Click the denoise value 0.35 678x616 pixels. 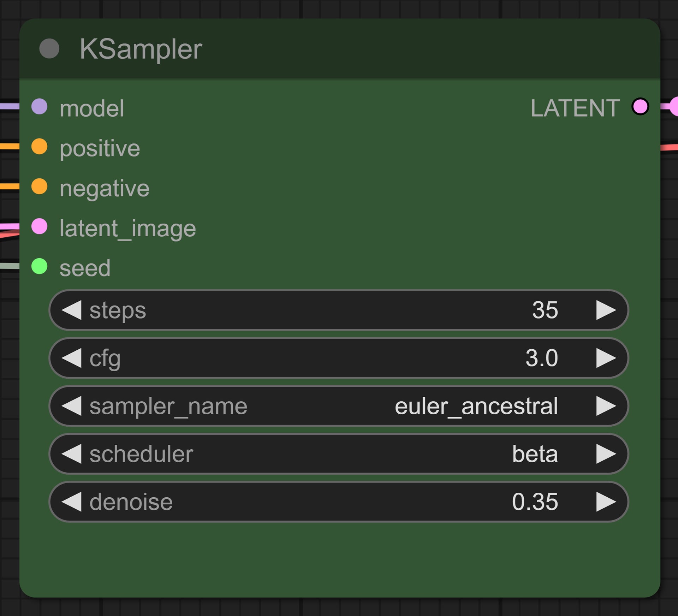pyautogui.click(x=535, y=502)
